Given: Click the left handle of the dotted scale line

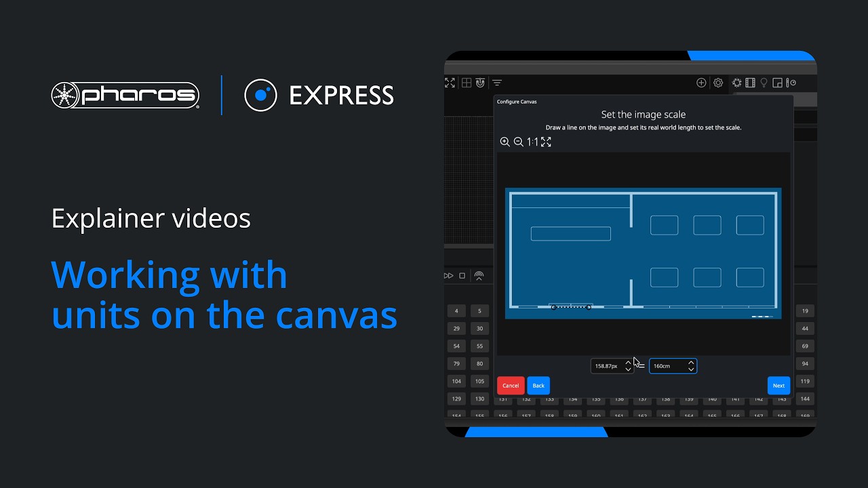Looking at the screenshot, I should coord(553,308).
